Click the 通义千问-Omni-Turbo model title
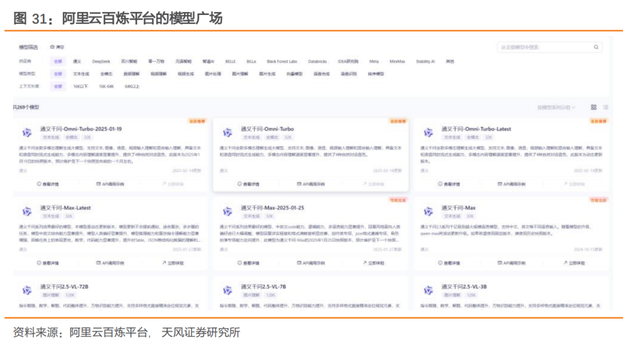This screenshot has width=644, height=349. [x=267, y=129]
